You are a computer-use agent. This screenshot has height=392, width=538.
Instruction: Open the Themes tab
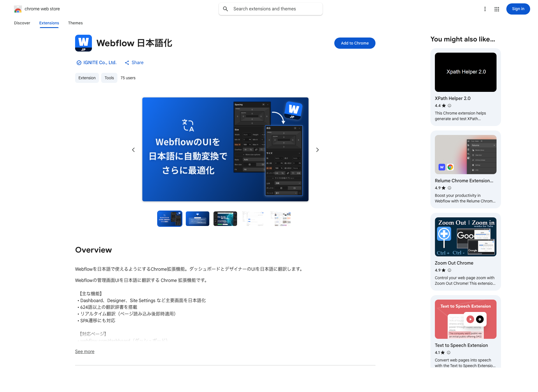pos(75,23)
